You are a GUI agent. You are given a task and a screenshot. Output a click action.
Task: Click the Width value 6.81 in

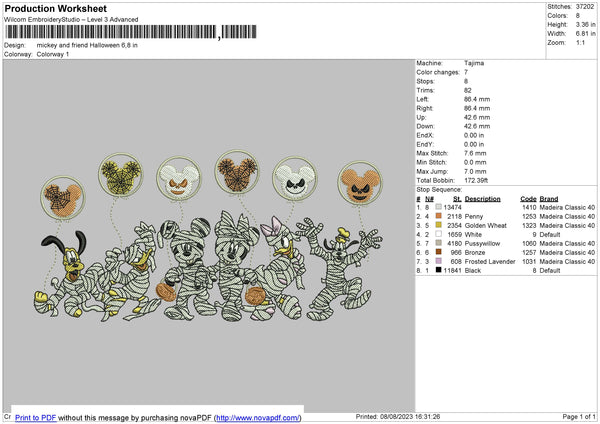[585, 34]
